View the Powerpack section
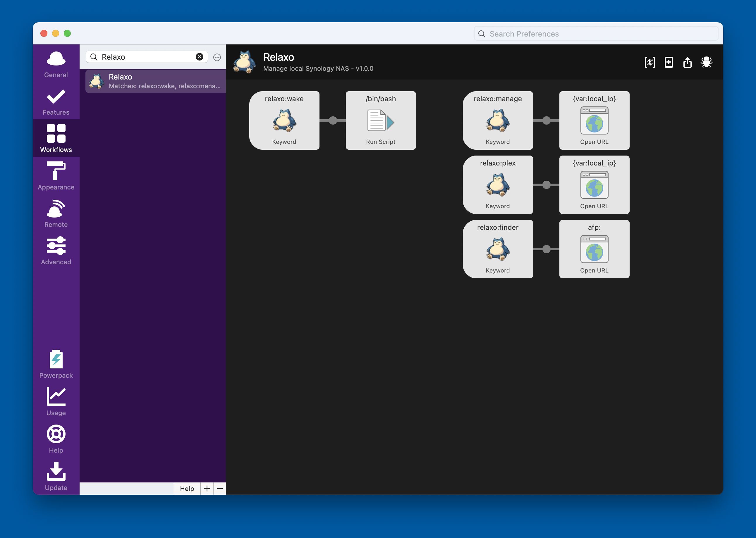Viewport: 756px width, 538px height. [x=56, y=364]
